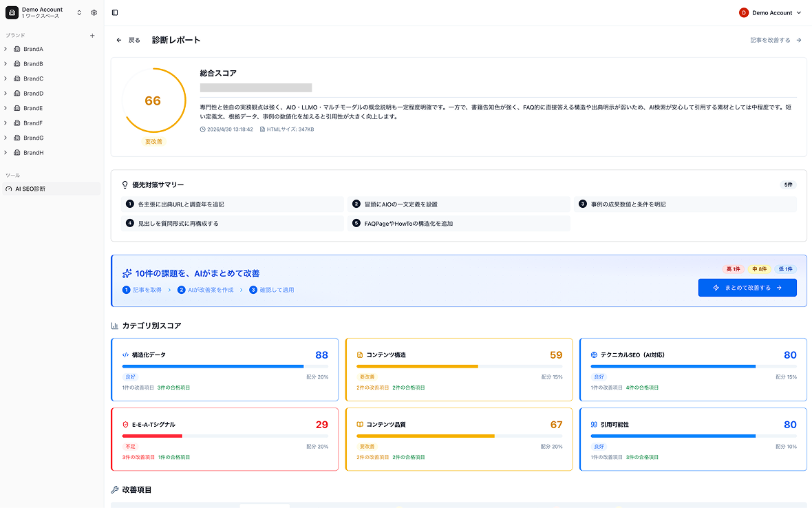Click the back arrow icon beside 戻る
Viewport: 812px width, 508px height.
click(119, 40)
